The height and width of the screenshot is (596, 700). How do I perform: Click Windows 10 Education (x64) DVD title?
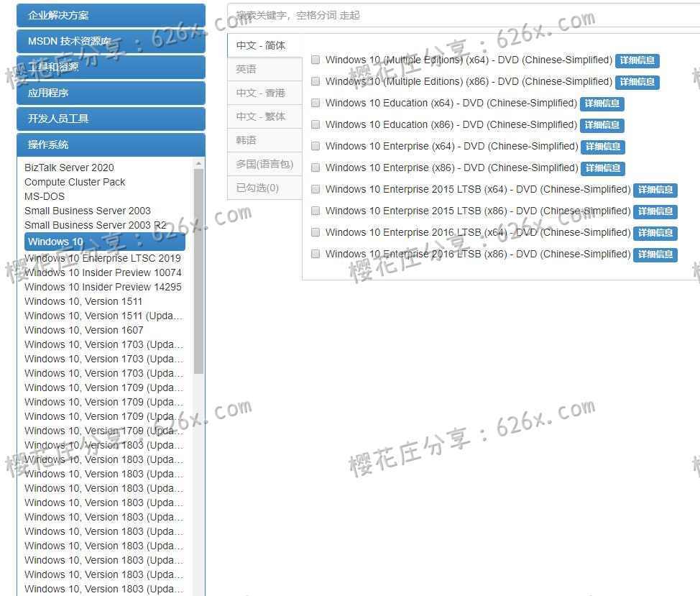pyautogui.click(x=451, y=103)
